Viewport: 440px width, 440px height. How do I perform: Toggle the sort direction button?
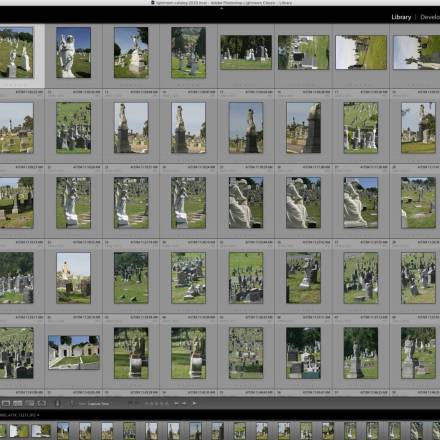tap(71, 403)
